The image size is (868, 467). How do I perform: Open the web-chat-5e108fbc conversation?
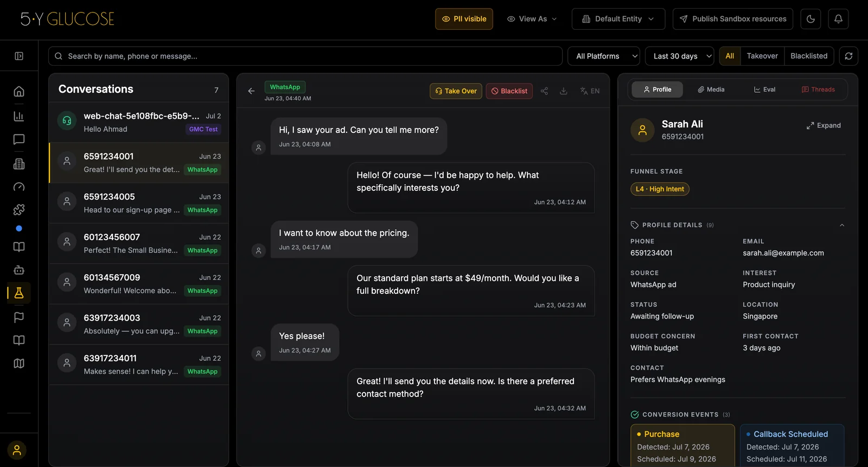tap(139, 122)
